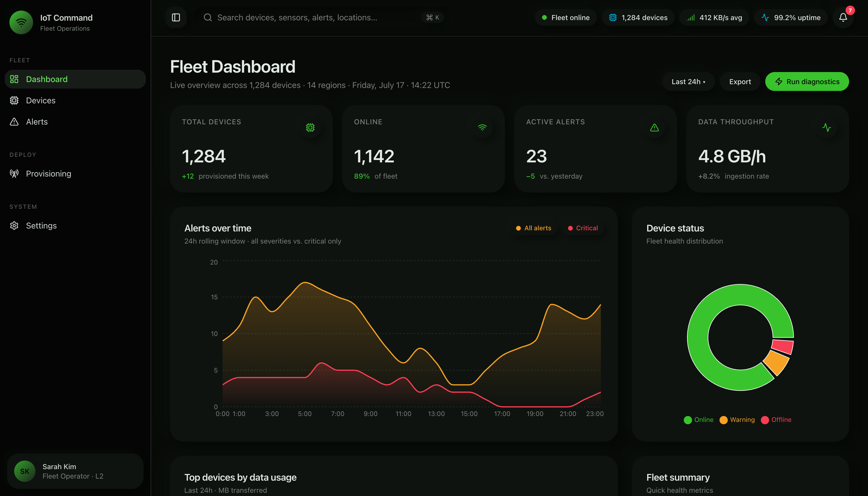This screenshot has width=868, height=496.
Task: Click the ⌘ K shortcut hint
Action: coord(433,17)
